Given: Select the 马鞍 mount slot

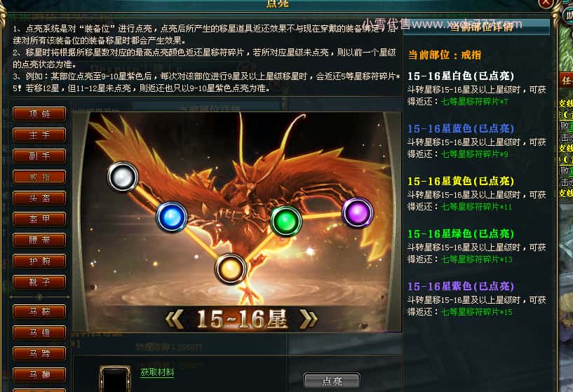Looking at the screenshot, I should point(39,311).
